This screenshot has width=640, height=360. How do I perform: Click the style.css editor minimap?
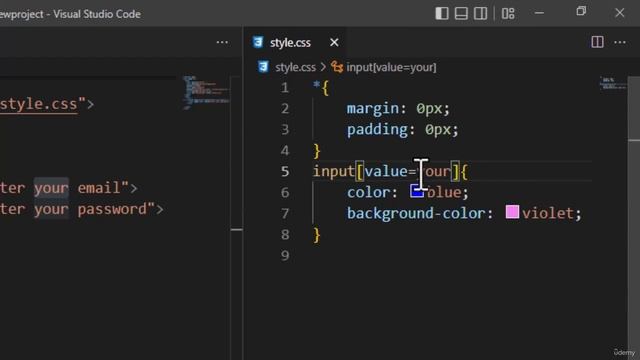613,83
